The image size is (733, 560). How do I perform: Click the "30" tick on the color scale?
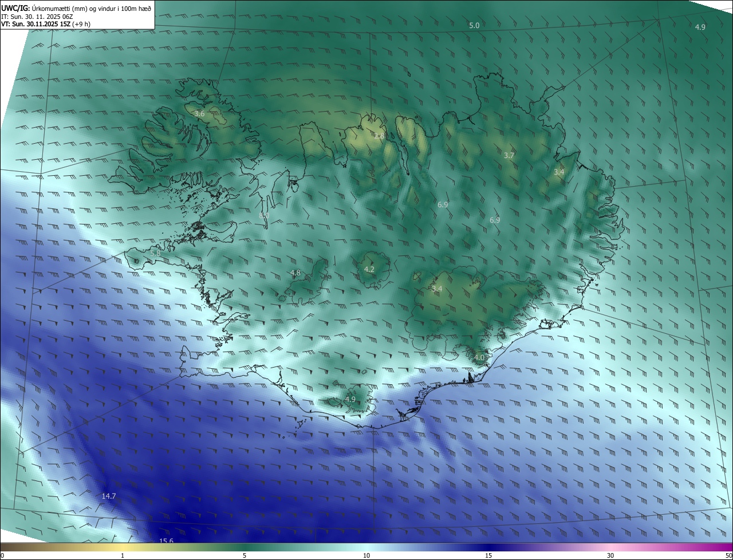(x=610, y=555)
